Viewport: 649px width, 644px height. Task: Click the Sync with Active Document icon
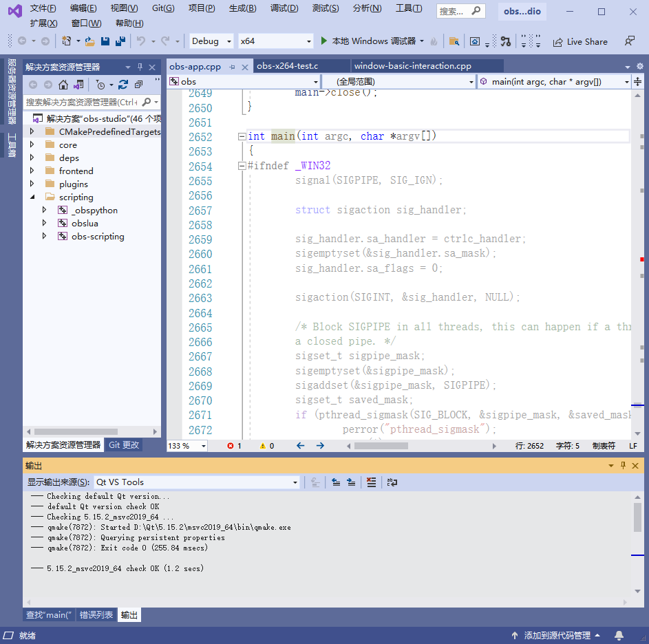click(x=123, y=85)
